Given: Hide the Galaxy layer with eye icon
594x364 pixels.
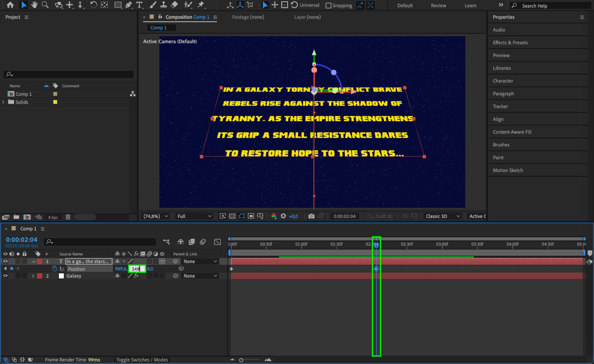Looking at the screenshot, I should pos(5,276).
